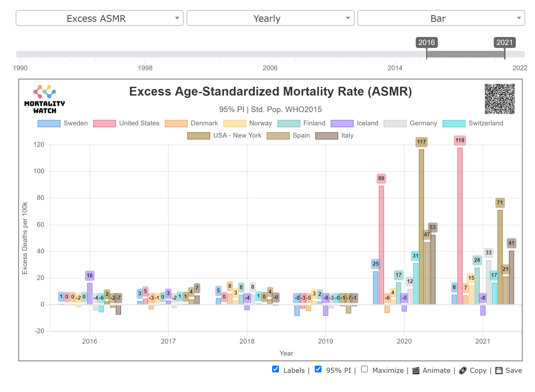
Task: Open the Bar chart type dropdown
Action: click(x=441, y=18)
